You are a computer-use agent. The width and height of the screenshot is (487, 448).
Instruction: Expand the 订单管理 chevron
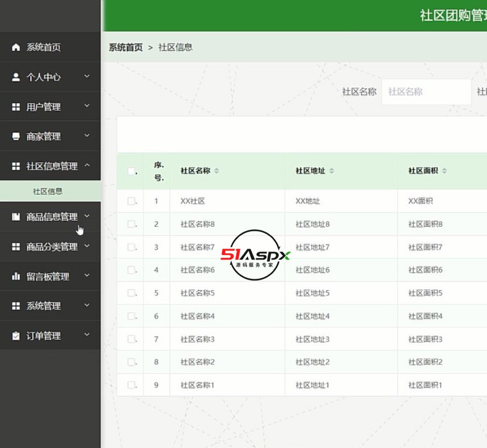tap(87, 335)
